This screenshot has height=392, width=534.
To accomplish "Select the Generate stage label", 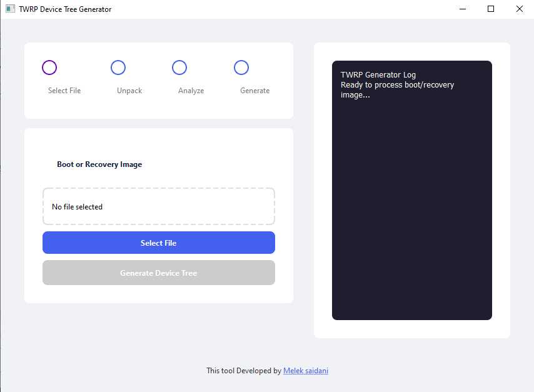I will pos(254,90).
